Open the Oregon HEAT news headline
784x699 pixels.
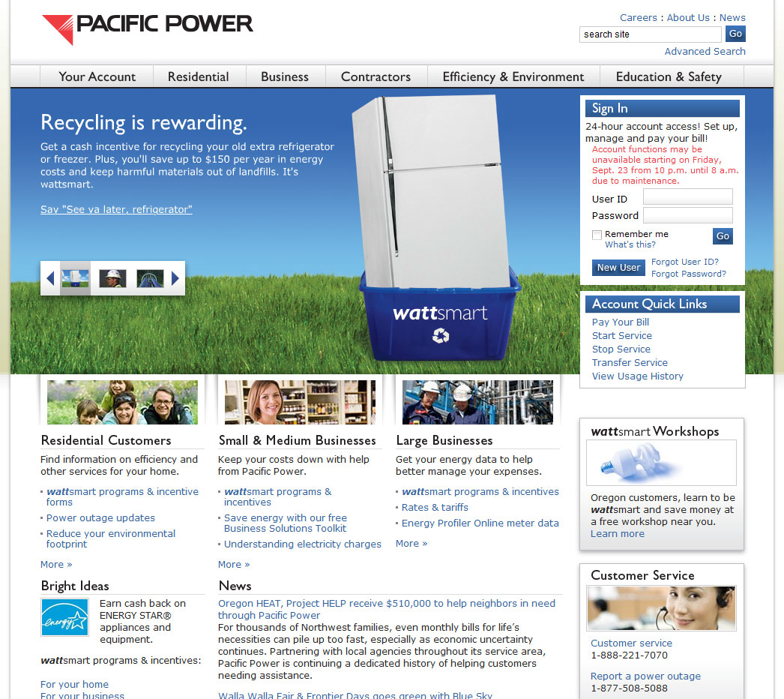[x=387, y=610]
